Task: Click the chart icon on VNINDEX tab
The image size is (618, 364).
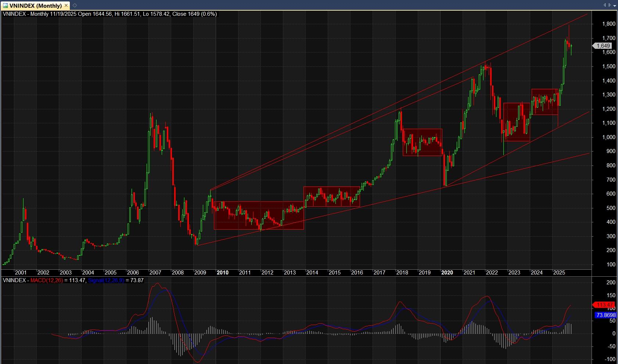Action: tap(5, 6)
